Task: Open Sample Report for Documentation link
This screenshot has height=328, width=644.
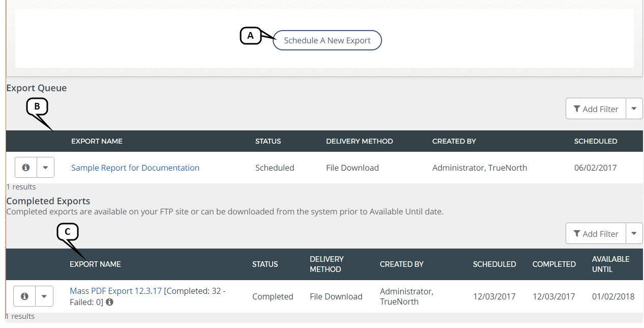Action: tap(135, 168)
